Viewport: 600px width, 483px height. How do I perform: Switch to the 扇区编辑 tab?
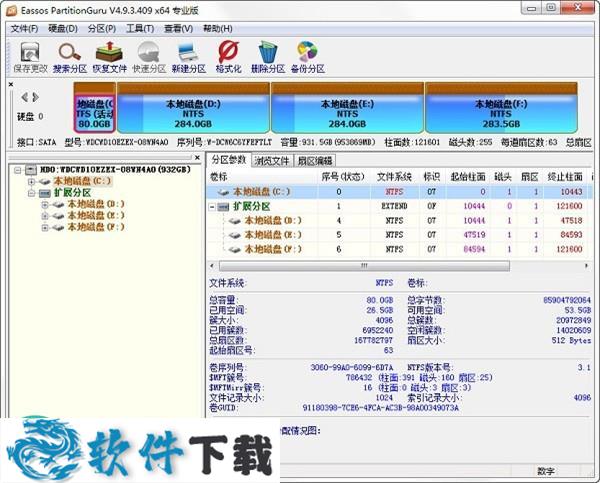(315, 161)
